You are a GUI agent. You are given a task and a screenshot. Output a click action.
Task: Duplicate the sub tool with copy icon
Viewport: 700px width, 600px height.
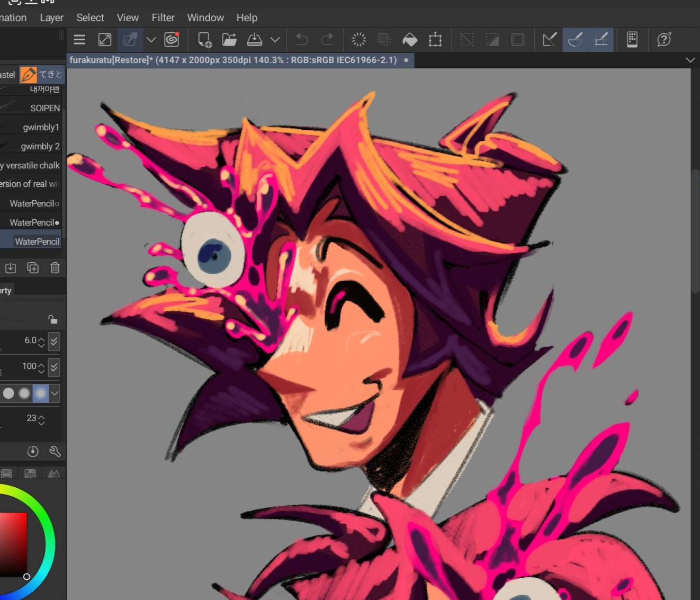point(33,268)
